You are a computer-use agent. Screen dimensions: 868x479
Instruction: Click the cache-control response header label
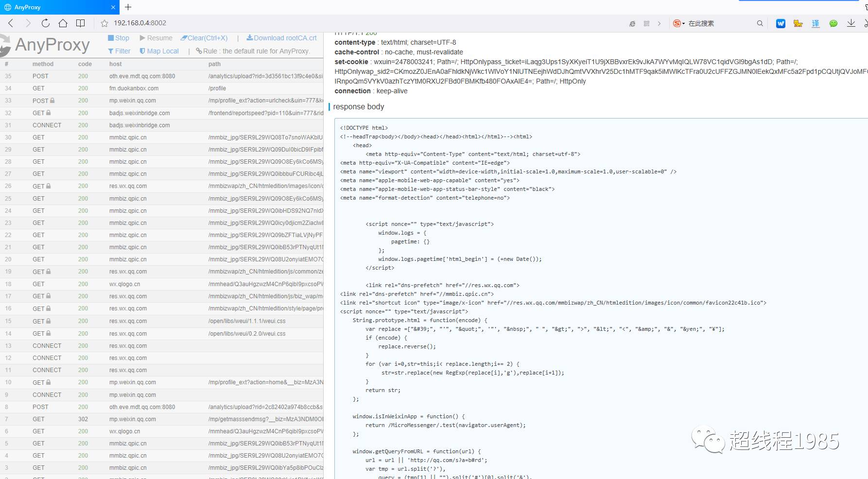click(x=357, y=52)
